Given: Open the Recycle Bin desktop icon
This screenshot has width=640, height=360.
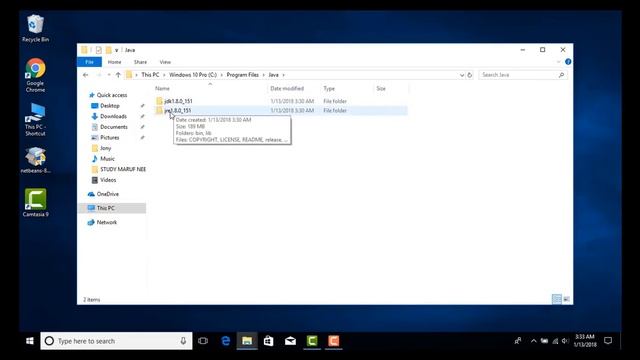Looking at the screenshot, I should pos(35,28).
